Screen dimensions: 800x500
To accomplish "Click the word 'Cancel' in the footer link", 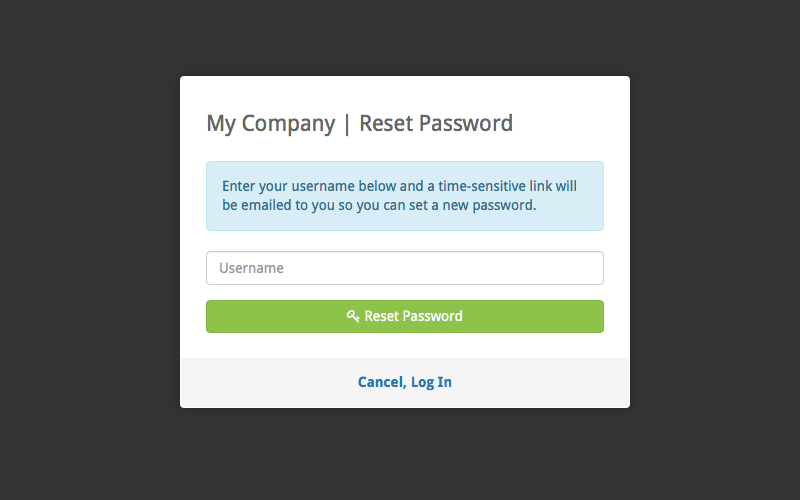I will click(x=380, y=382).
